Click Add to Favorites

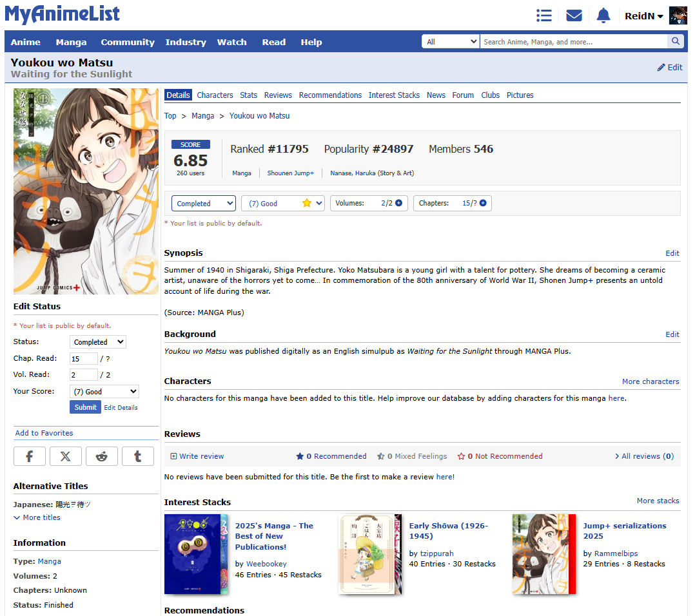[44, 433]
